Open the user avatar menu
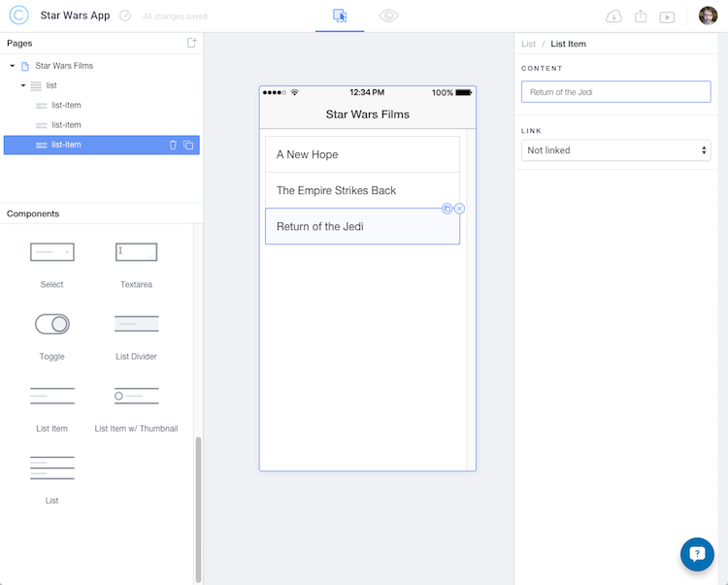The height and width of the screenshot is (585, 728). coord(708,16)
